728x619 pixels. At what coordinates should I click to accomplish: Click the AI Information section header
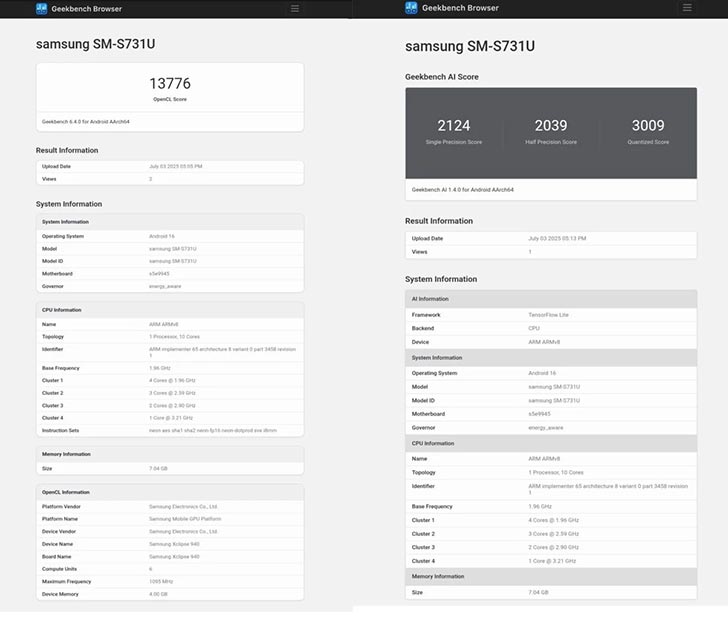pos(551,299)
